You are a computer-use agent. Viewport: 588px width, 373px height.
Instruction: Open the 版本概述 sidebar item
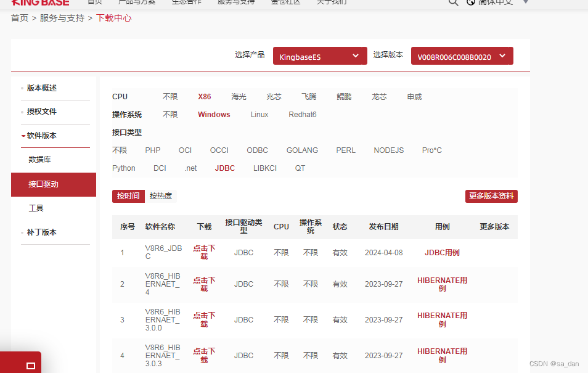42,88
